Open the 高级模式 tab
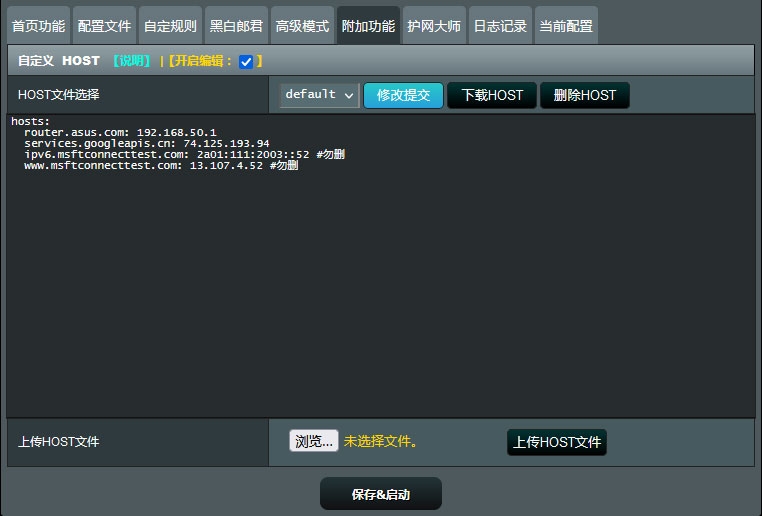 click(302, 26)
